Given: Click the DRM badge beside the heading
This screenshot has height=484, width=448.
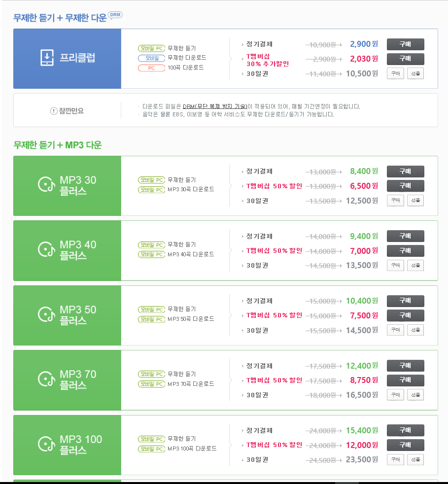Looking at the screenshot, I should [x=115, y=15].
